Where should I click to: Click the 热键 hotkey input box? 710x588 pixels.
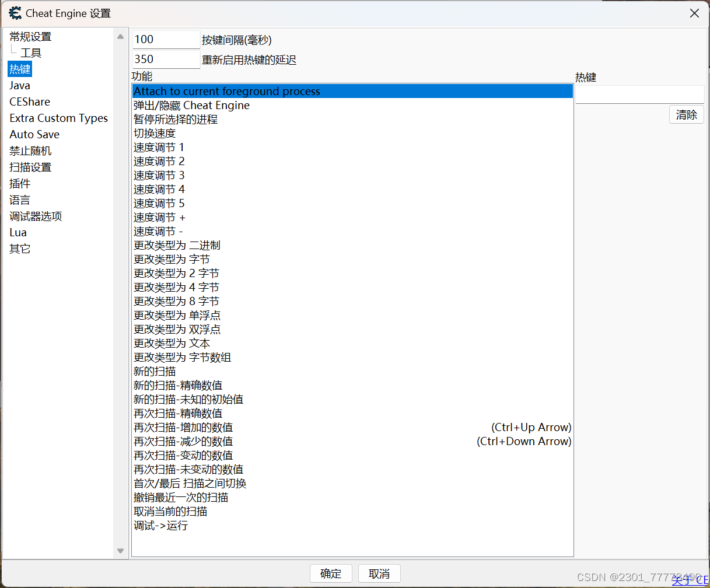click(639, 94)
